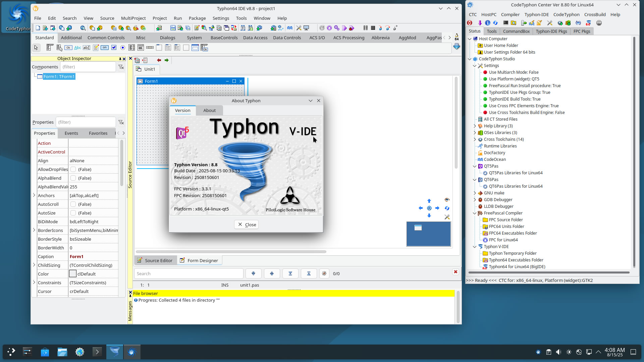Click the blue info icon in CodeTyphon Center
This screenshot has width=644, height=362.
(488, 23)
